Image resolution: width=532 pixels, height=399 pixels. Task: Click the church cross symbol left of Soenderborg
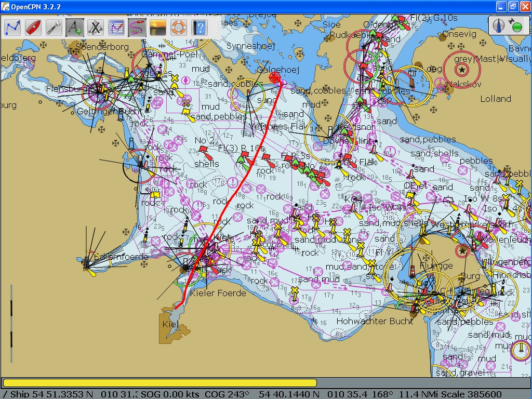click(44, 45)
